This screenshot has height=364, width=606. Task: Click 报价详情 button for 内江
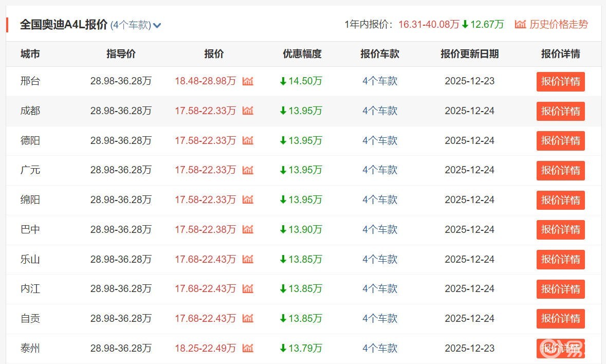[560, 289]
